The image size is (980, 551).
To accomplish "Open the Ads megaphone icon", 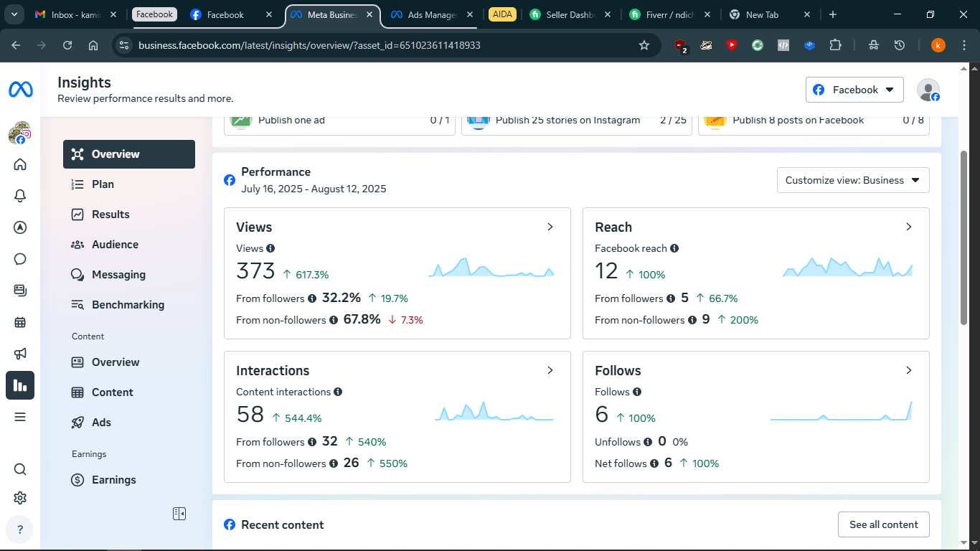I will click(20, 354).
